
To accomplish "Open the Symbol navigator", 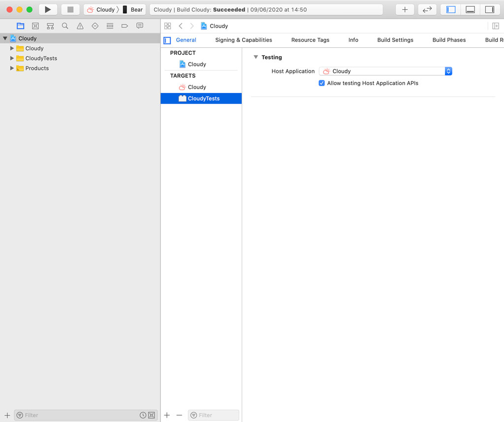I will pos(50,26).
